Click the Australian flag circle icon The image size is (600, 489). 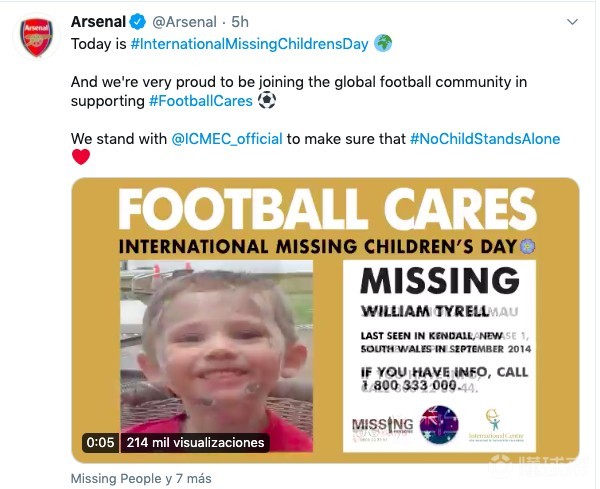(x=439, y=425)
